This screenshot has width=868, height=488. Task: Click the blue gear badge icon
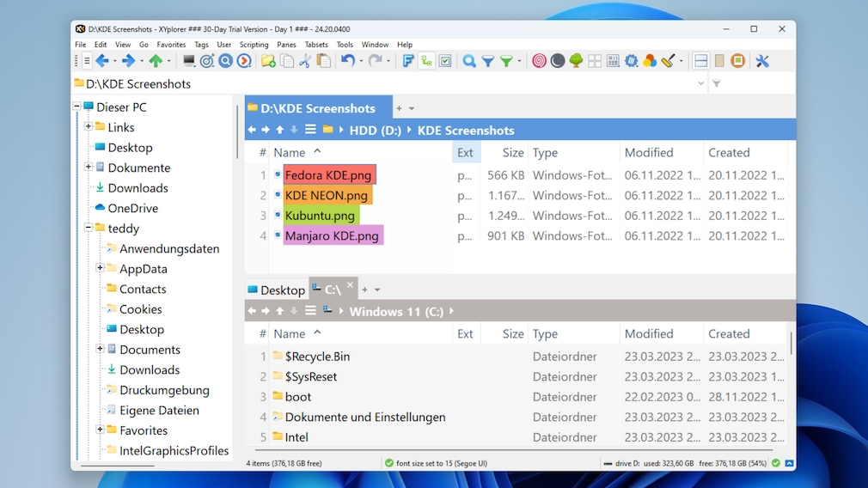(632, 61)
